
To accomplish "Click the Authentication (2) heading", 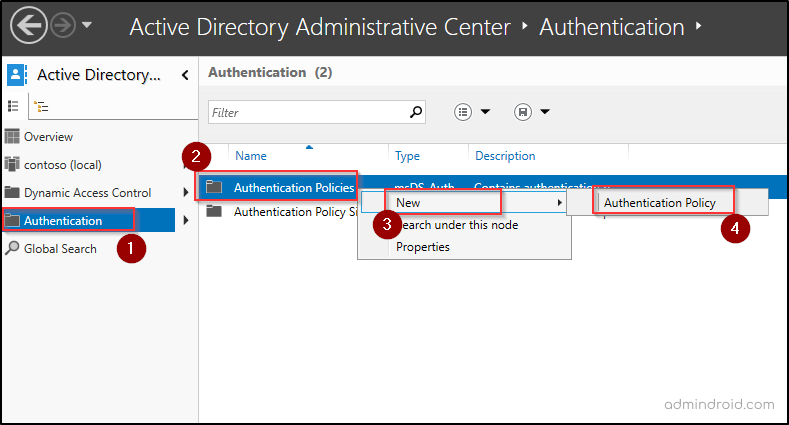I will (270, 72).
